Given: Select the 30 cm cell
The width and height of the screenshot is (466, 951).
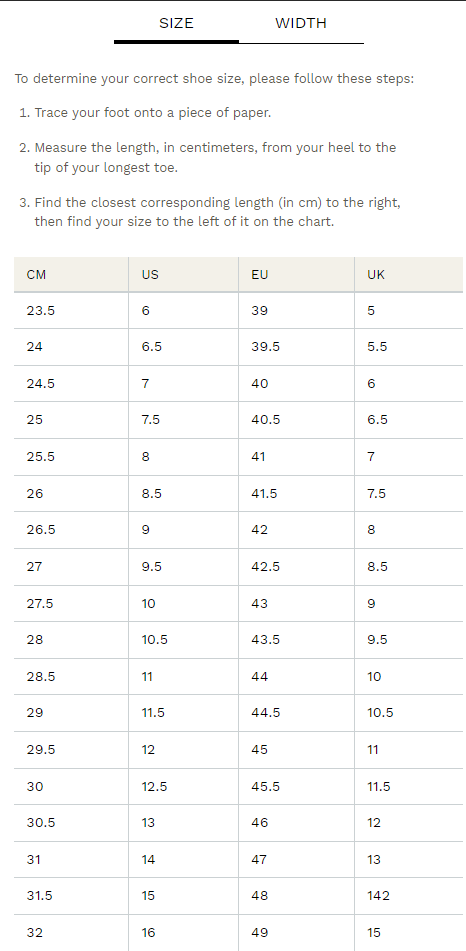Looking at the screenshot, I should tap(71, 787).
